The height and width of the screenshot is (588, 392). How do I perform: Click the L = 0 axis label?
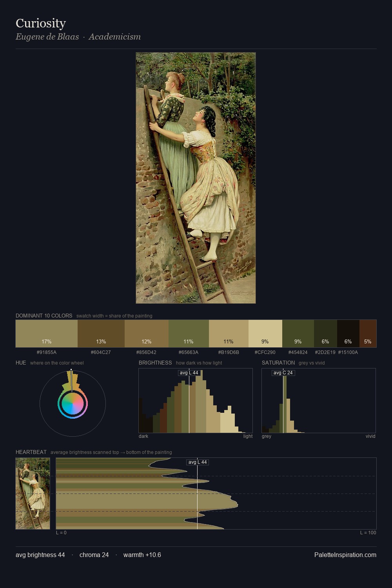click(x=61, y=533)
